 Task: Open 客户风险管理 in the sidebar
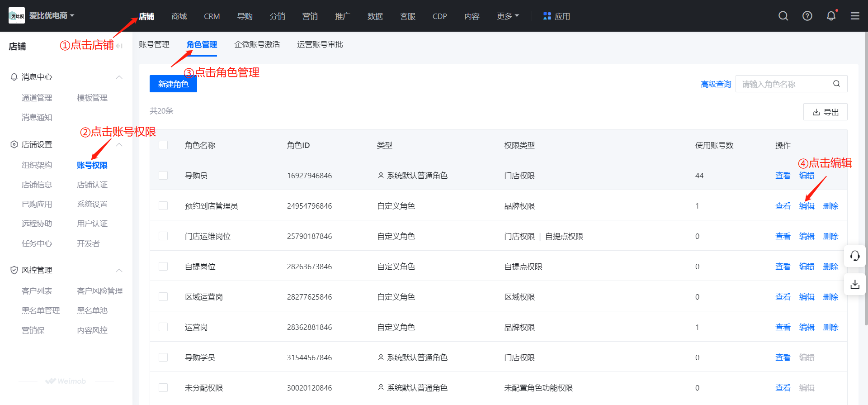coord(99,291)
